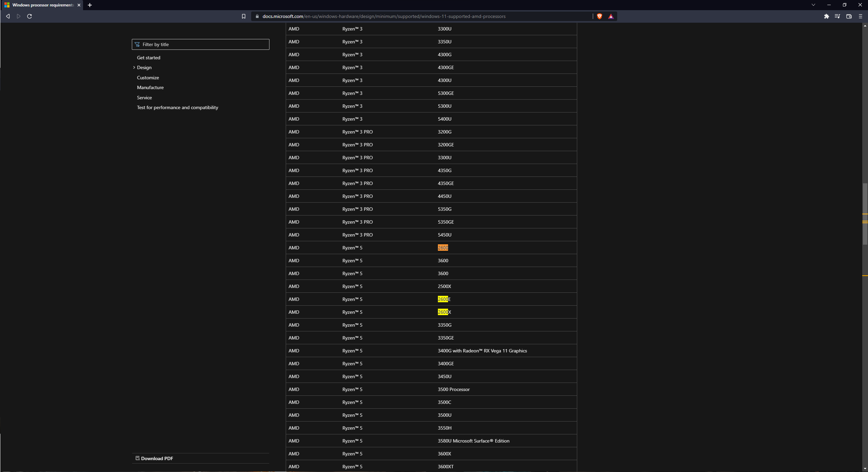The width and height of the screenshot is (868, 472).
Task: Open the Get started section
Action: [148, 58]
